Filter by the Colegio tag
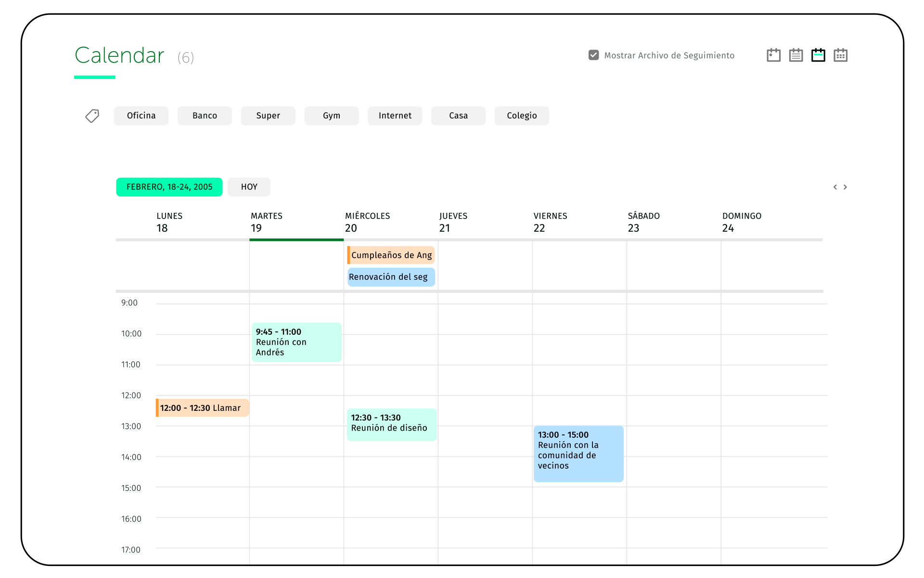 coord(521,116)
